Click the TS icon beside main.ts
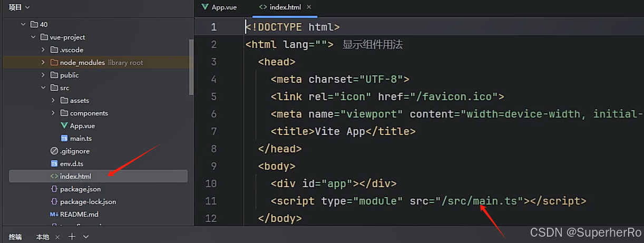The width and height of the screenshot is (644, 243). [64, 138]
